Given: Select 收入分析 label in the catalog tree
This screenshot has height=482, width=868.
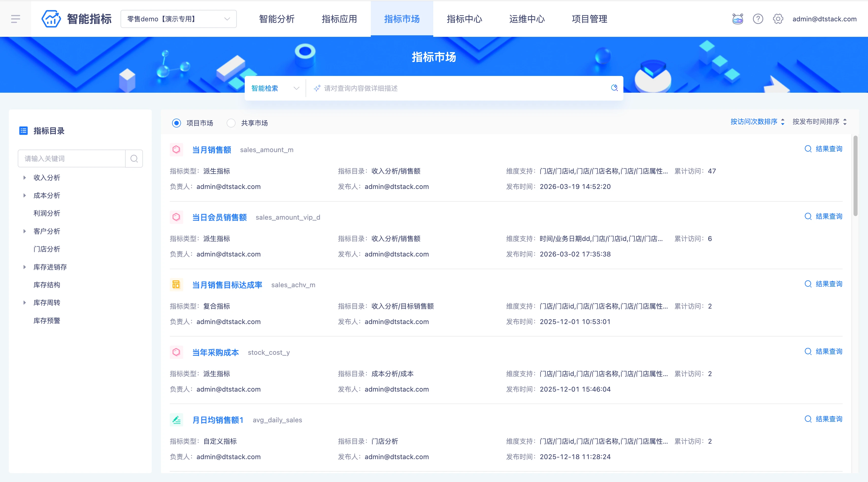Looking at the screenshot, I should [x=47, y=178].
